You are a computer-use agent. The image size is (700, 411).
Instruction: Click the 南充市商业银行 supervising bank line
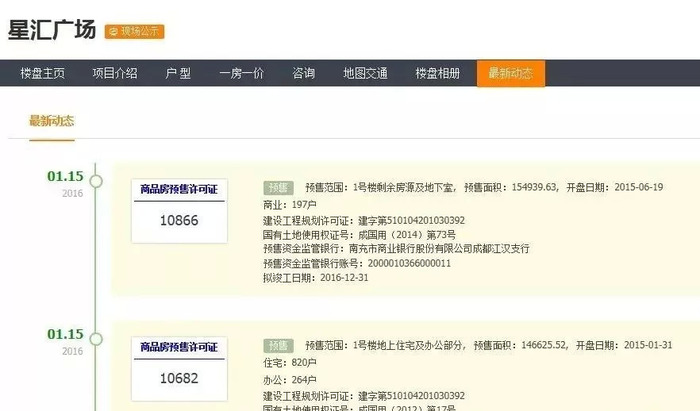pos(396,249)
